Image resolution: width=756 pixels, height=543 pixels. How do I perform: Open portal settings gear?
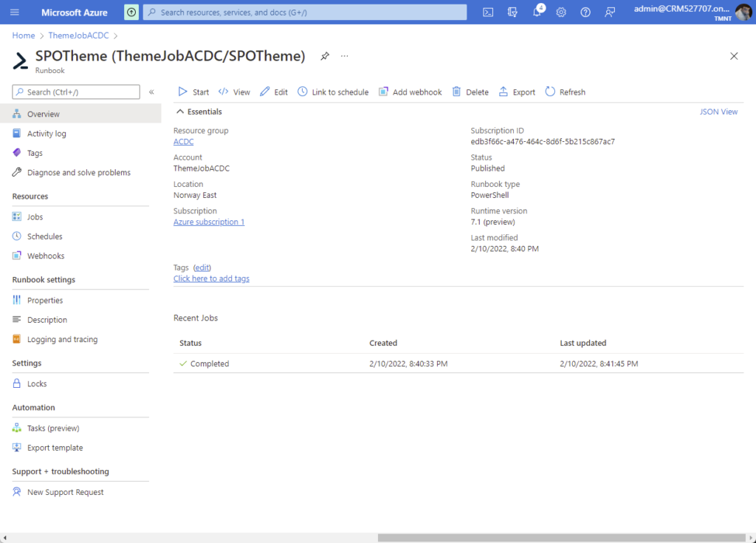561,12
